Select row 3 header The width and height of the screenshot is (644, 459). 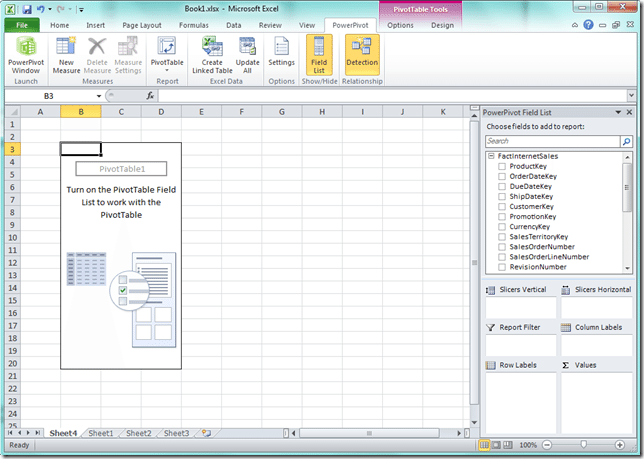[x=12, y=149]
